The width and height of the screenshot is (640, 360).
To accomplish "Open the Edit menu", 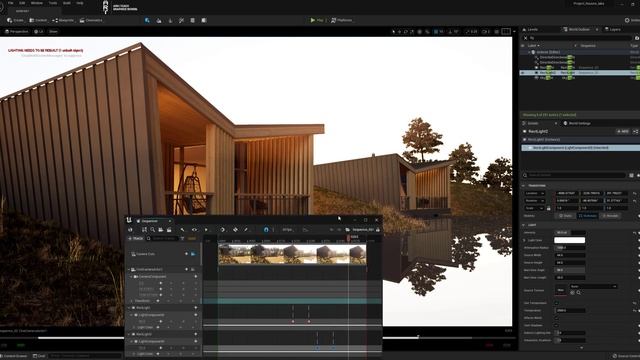I will point(22,3).
